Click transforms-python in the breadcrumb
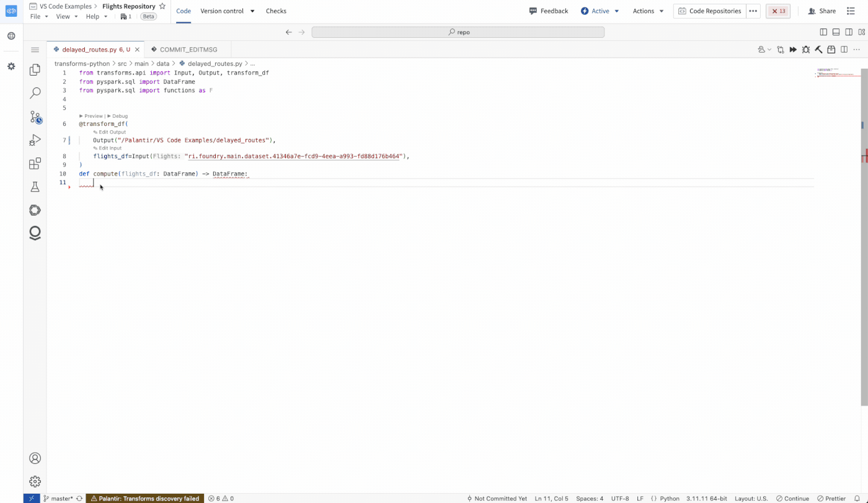 [82, 63]
